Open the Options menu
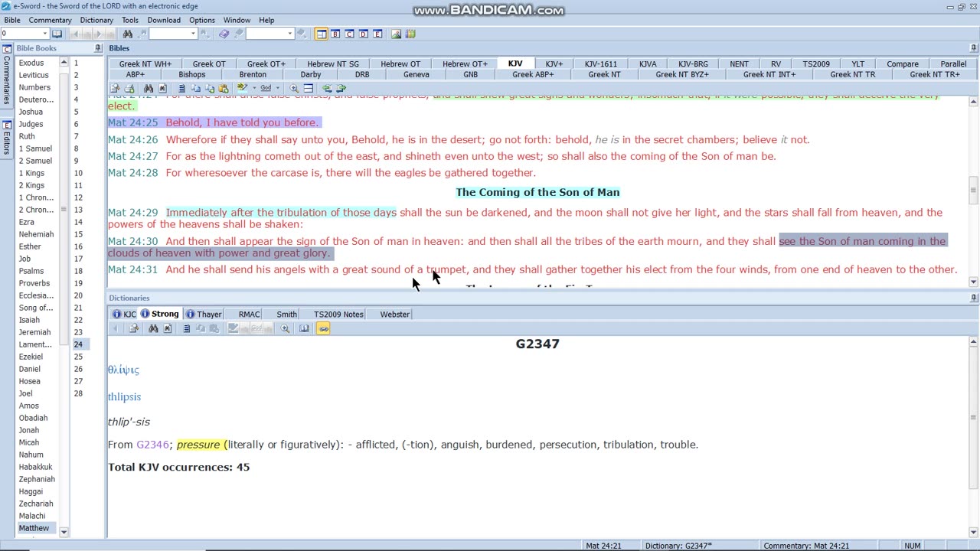This screenshot has width=980, height=551. click(x=202, y=20)
